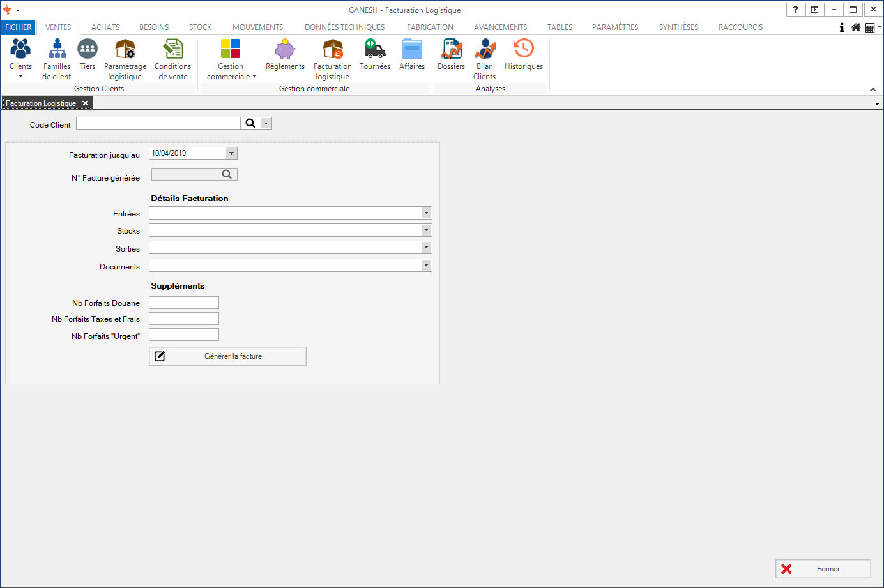Click the Règlements piggy bank icon
The height and width of the screenshot is (588, 884).
tap(285, 50)
